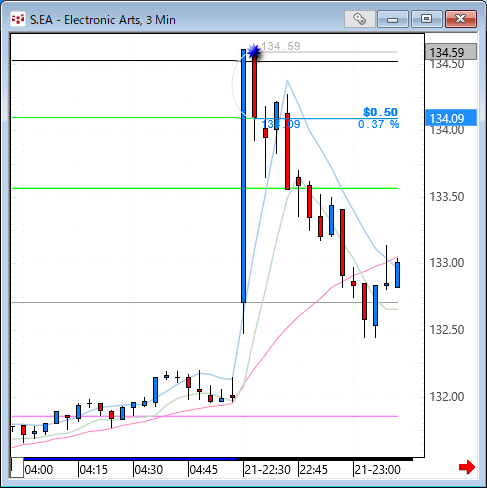Maximize the Electronic Arts chart window
Viewport: 487px width, 488px height.
(426, 19)
